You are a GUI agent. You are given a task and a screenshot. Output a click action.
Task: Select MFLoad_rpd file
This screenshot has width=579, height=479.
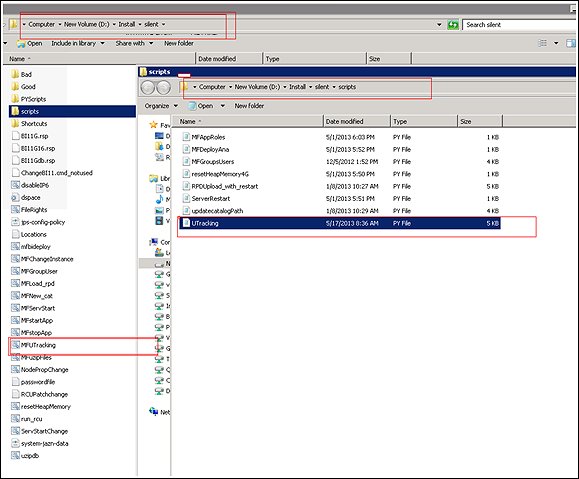pyautogui.click(x=33, y=284)
